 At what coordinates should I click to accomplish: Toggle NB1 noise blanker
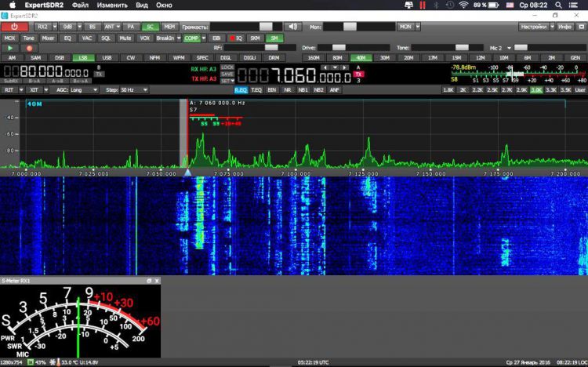point(303,89)
